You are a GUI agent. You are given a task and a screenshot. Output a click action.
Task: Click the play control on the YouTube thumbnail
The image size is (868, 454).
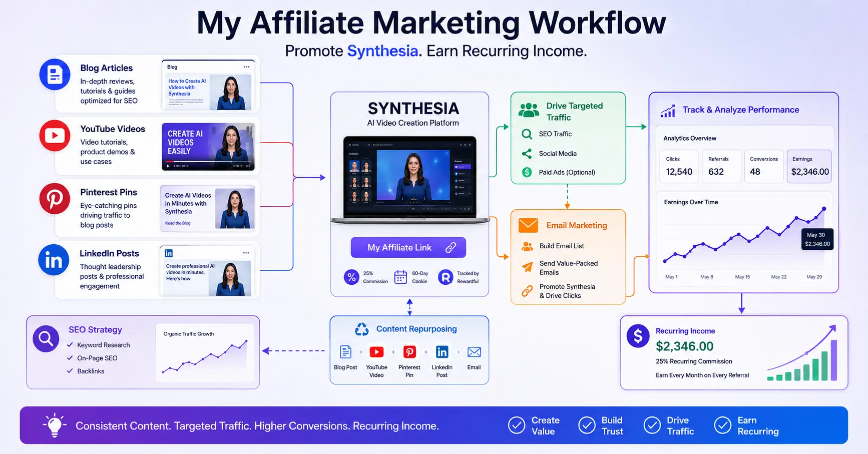click(168, 166)
